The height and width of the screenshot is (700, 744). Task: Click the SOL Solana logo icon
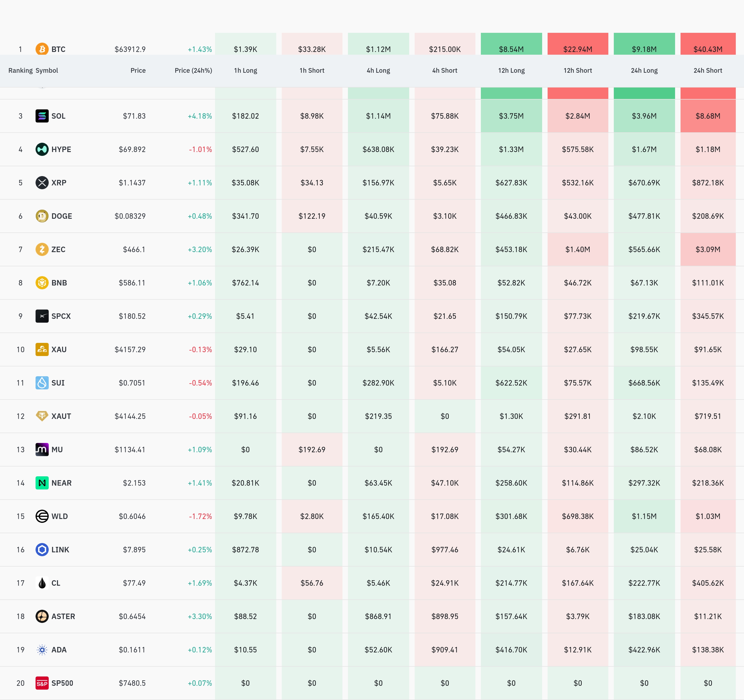[x=42, y=116]
